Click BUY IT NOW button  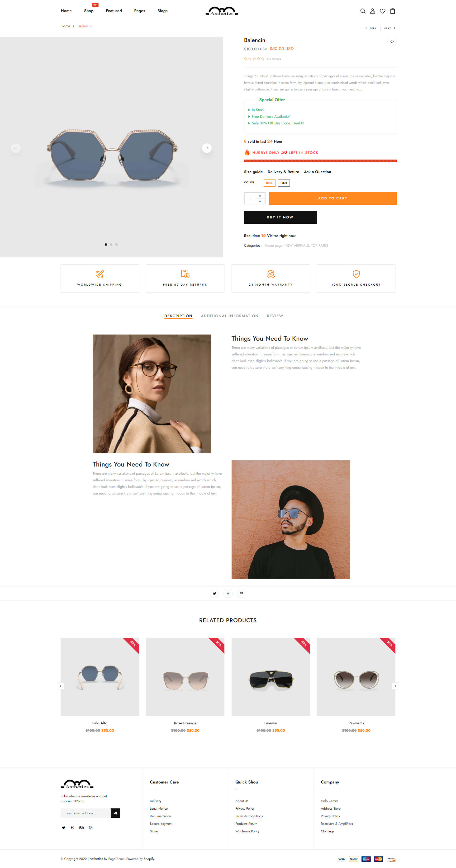[280, 217]
